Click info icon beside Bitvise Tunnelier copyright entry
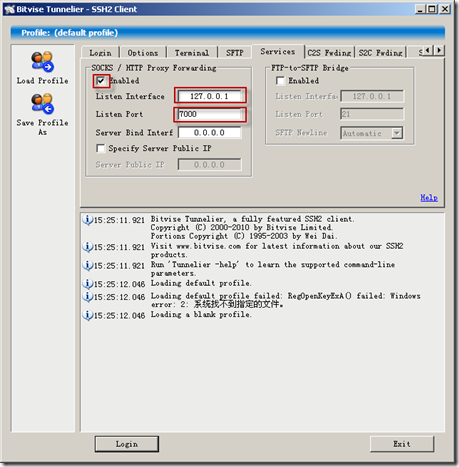459x467 pixels. click(x=88, y=220)
